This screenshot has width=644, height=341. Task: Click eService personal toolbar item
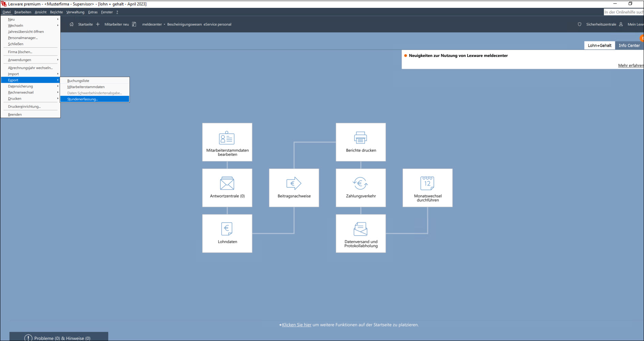217,24
